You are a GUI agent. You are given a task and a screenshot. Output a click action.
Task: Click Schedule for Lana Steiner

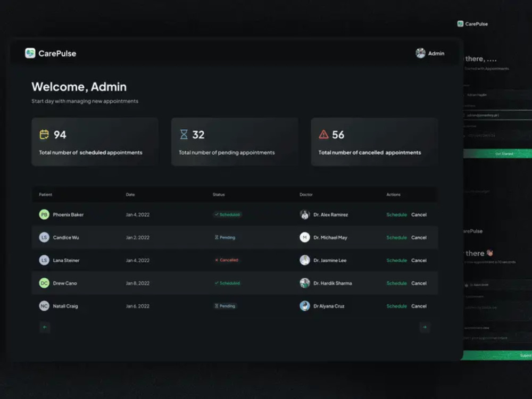pos(396,260)
